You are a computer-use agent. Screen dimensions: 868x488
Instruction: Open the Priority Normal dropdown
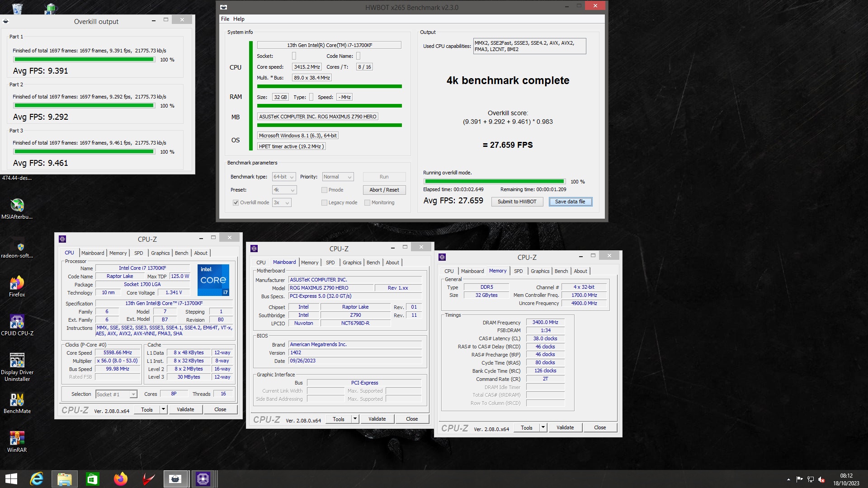338,177
